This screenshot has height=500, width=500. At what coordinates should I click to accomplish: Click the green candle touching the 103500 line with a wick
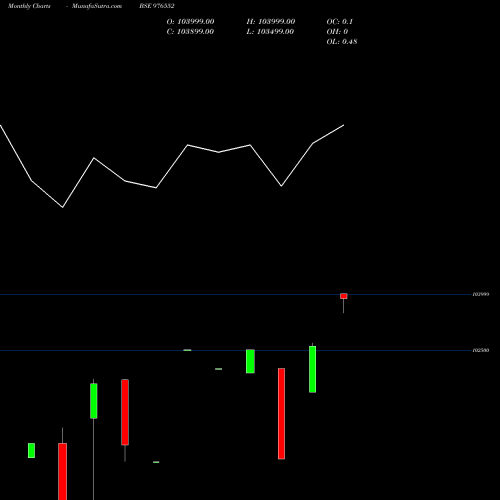(312, 369)
